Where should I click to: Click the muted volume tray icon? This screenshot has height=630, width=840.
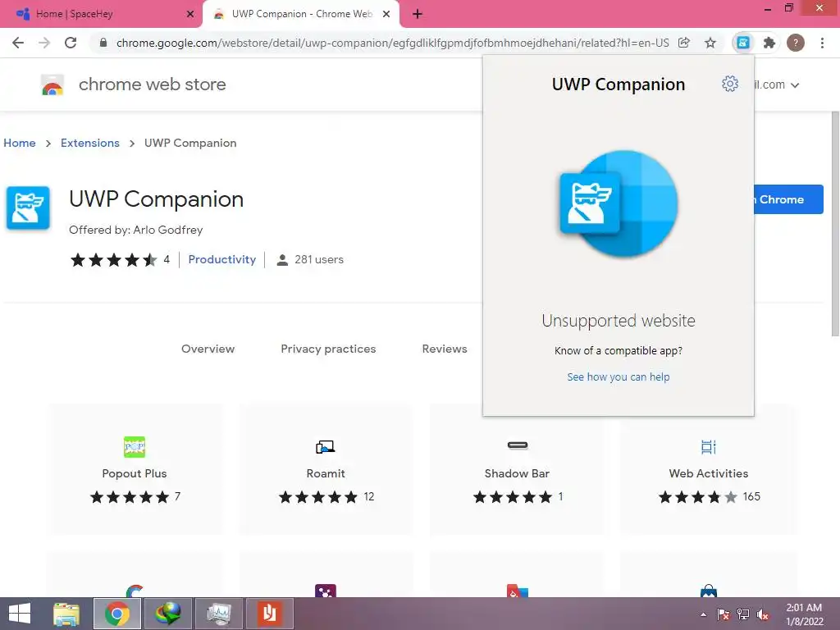[763, 614]
